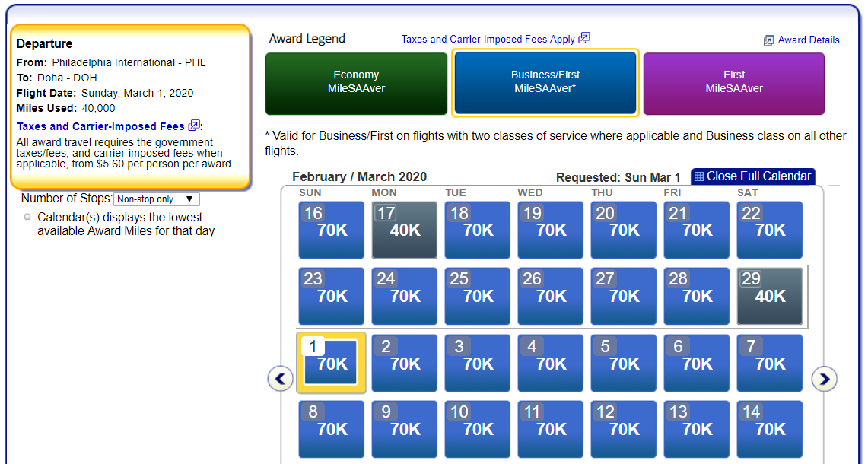Click the popup icon next to Fees Apply
Image resolution: width=868 pixels, height=464 pixels.
584,38
